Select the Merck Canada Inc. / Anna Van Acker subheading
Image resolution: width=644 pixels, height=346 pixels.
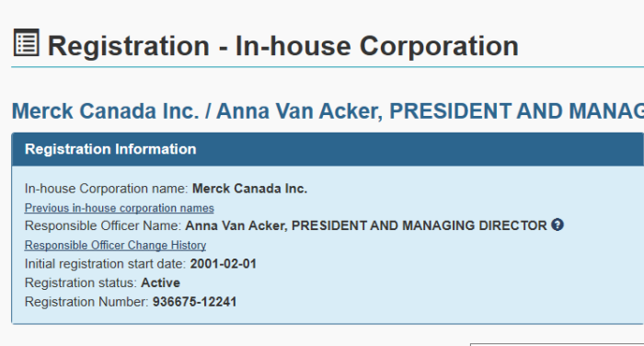pyautogui.click(x=328, y=111)
